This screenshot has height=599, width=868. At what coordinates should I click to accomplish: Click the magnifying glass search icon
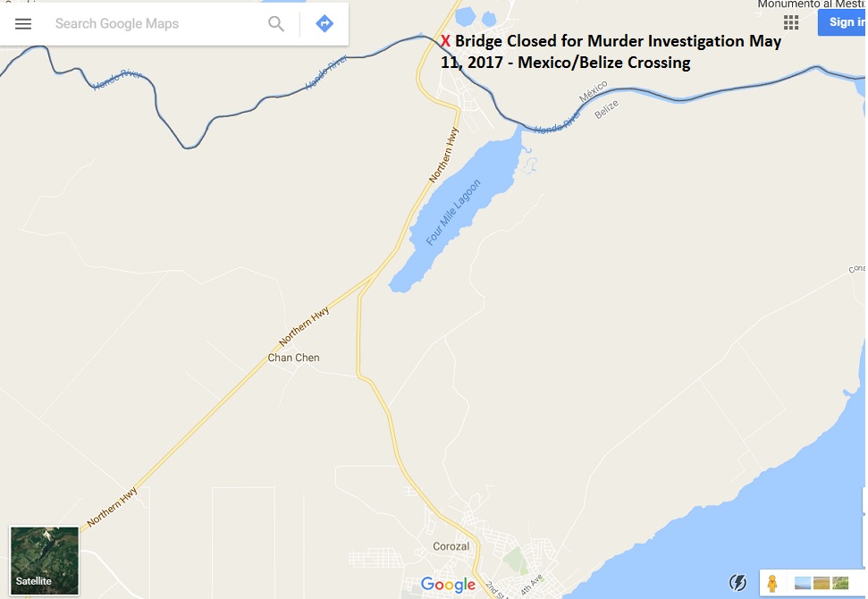275,24
